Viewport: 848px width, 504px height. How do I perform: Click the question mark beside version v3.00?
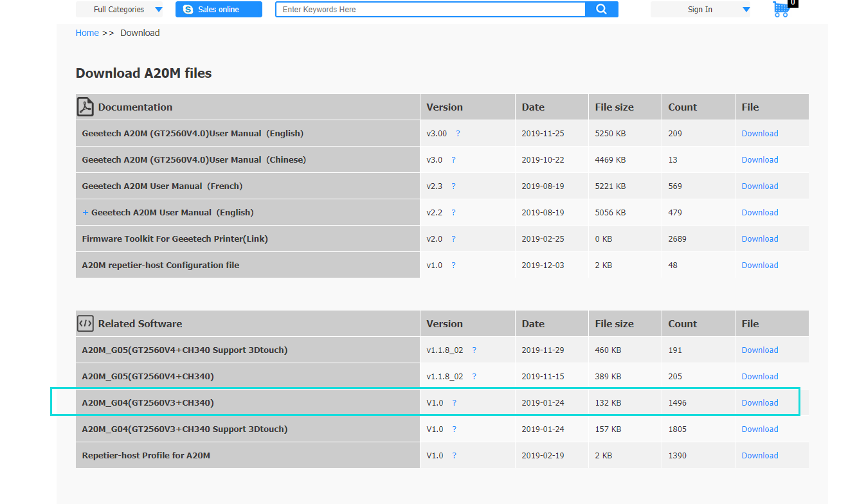(458, 134)
